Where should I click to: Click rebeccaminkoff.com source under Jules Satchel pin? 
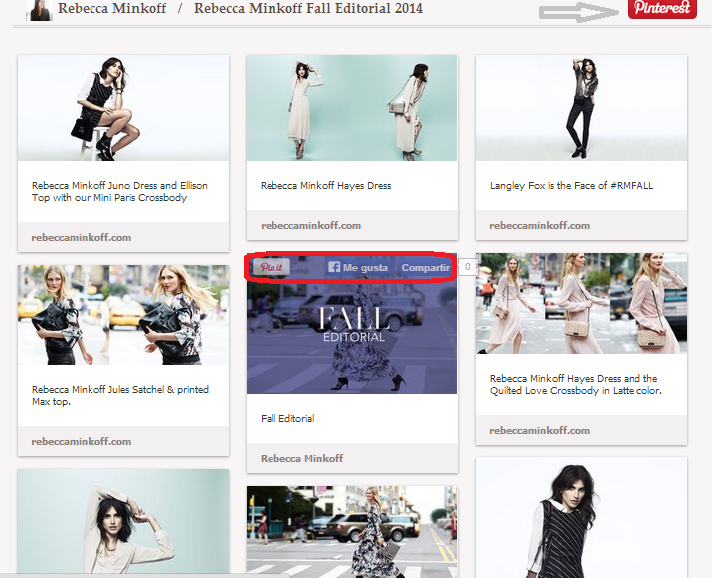pos(81,441)
